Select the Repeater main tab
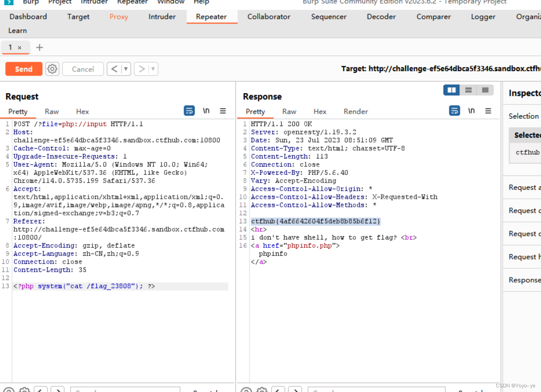Viewport: 541px width, 392px height. pyautogui.click(x=211, y=17)
